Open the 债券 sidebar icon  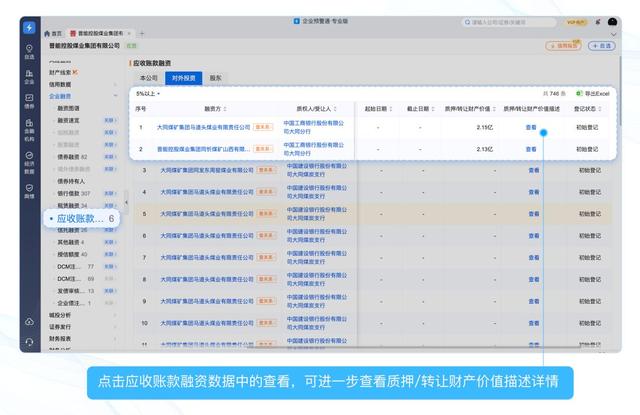click(x=29, y=102)
